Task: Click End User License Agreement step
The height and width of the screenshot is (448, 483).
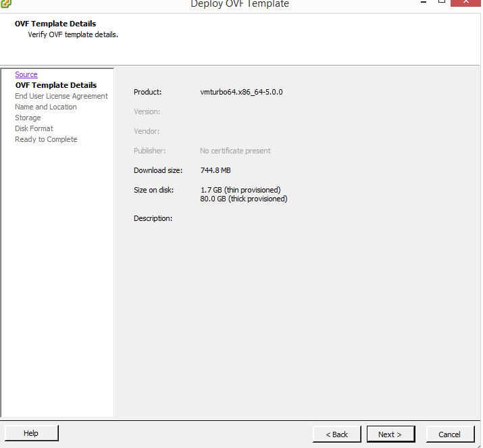Action: coord(61,96)
